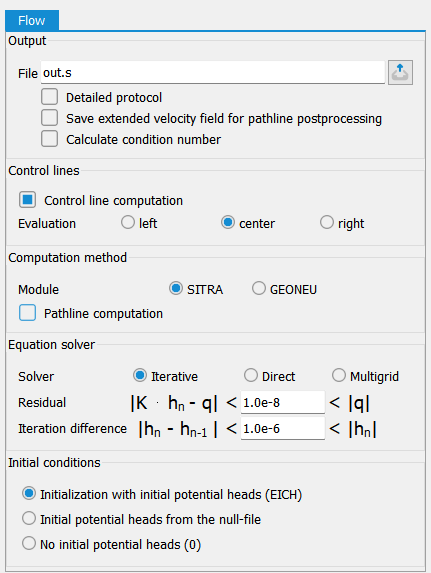This screenshot has height=573, width=431.
Task: Click the Iteration difference input field
Action: [283, 428]
